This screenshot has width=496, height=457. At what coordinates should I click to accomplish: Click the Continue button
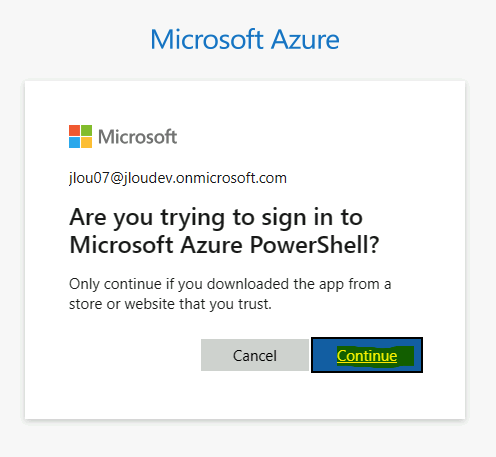[x=367, y=355]
